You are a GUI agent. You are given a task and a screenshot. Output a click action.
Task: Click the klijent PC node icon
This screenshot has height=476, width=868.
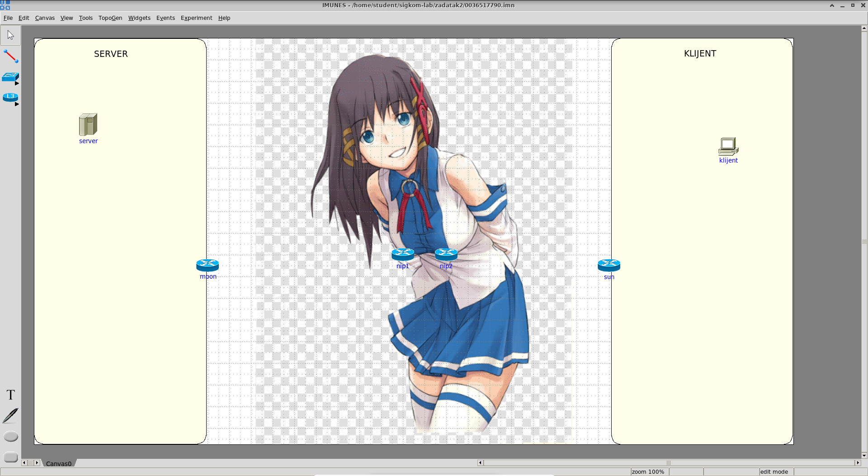tap(728, 146)
